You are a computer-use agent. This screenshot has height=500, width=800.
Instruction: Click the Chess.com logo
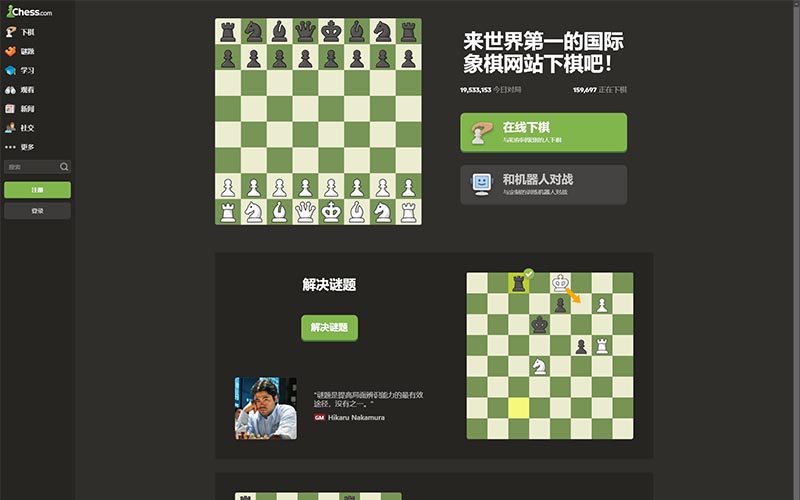(x=29, y=11)
